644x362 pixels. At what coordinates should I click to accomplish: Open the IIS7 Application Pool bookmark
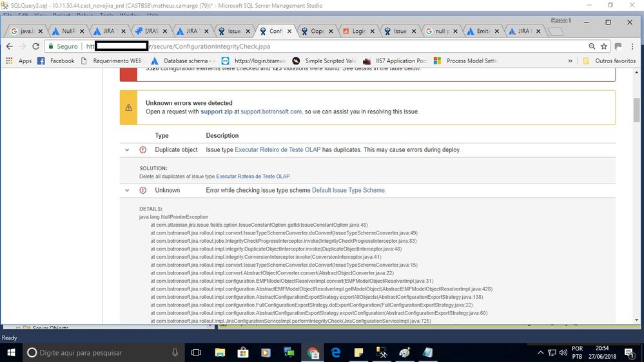395,61
